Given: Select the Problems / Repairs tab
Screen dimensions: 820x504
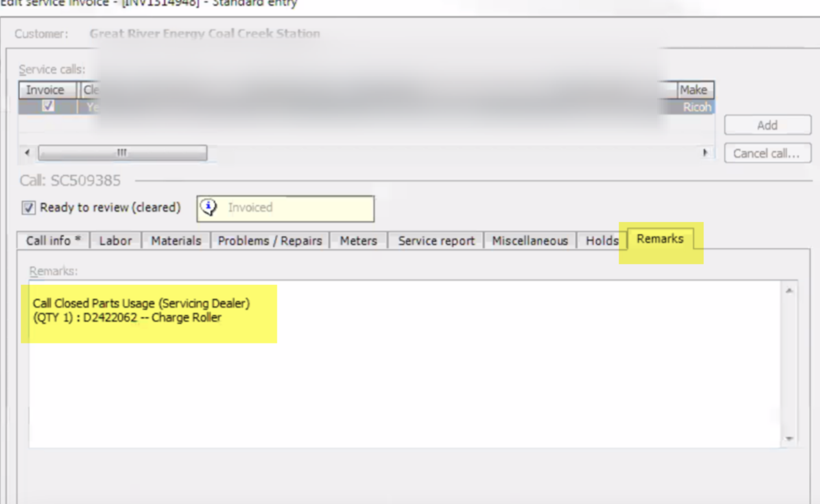Looking at the screenshot, I should [x=270, y=240].
